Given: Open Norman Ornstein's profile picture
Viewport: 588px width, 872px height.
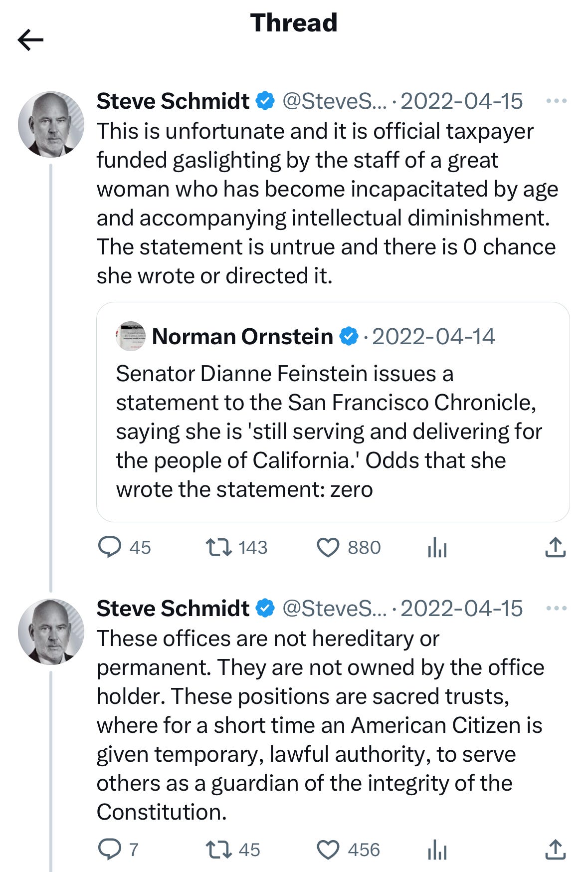Looking at the screenshot, I should click(131, 336).
